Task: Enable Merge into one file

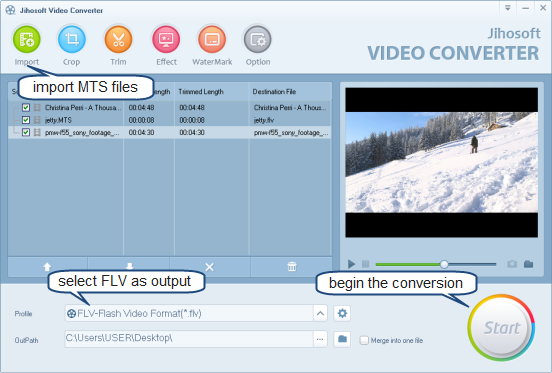Action: coord(364,340)
